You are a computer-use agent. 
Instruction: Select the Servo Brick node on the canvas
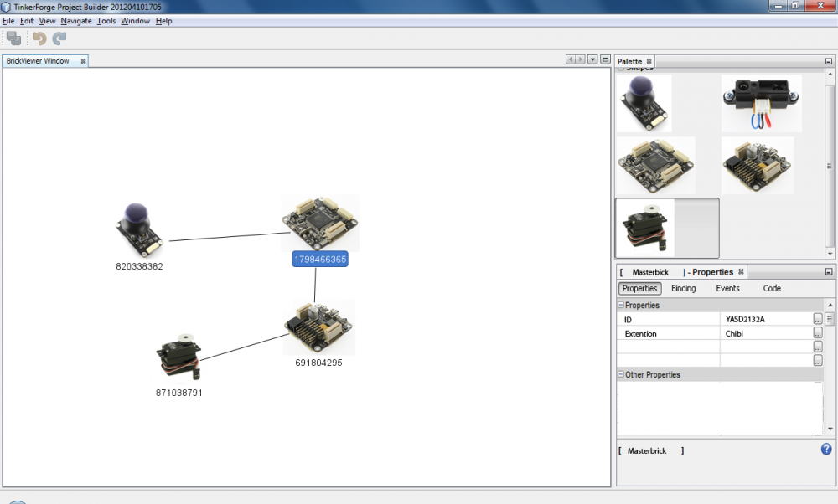click(x=319, y=327)
